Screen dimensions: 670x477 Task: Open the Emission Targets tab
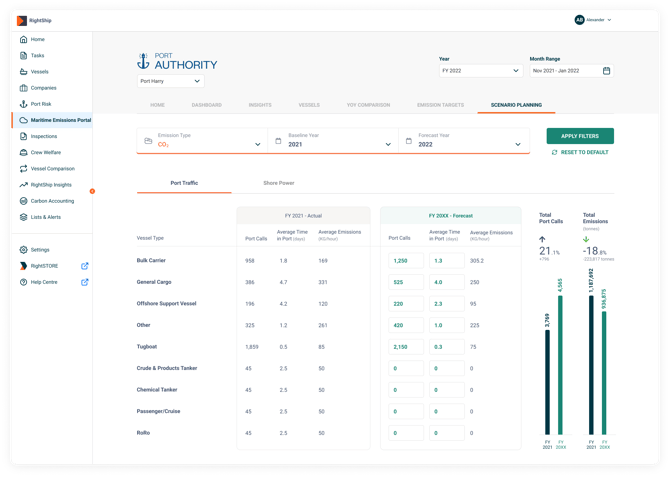(x=440, y=105)
